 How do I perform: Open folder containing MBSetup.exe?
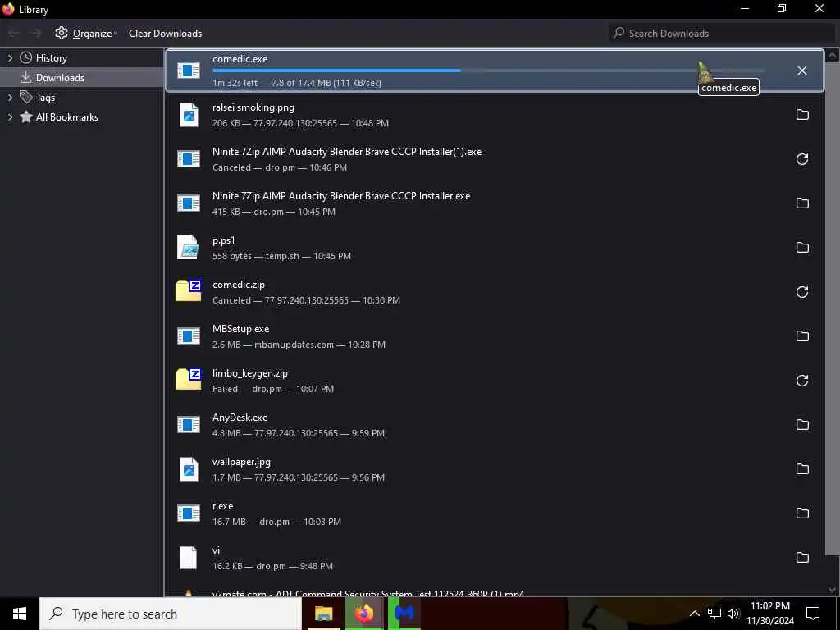802,336
